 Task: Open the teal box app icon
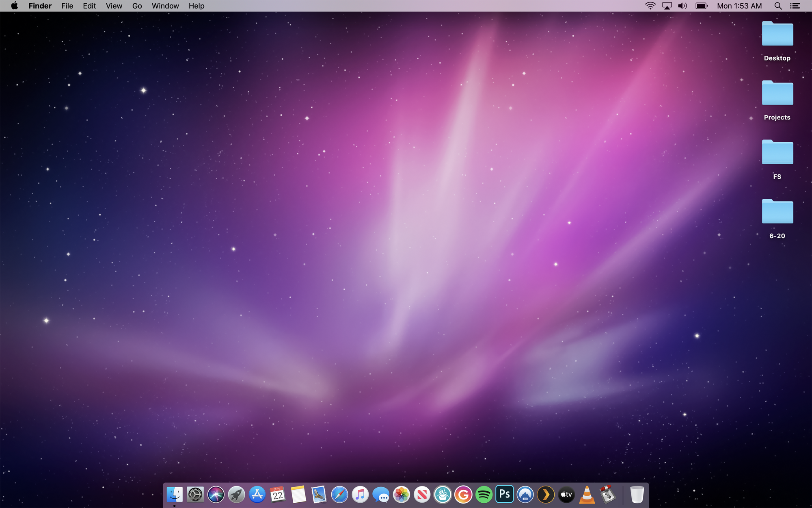(443, 495)
